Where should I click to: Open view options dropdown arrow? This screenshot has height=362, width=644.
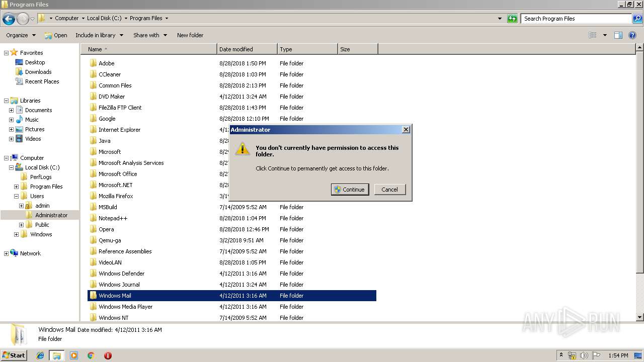605,35
